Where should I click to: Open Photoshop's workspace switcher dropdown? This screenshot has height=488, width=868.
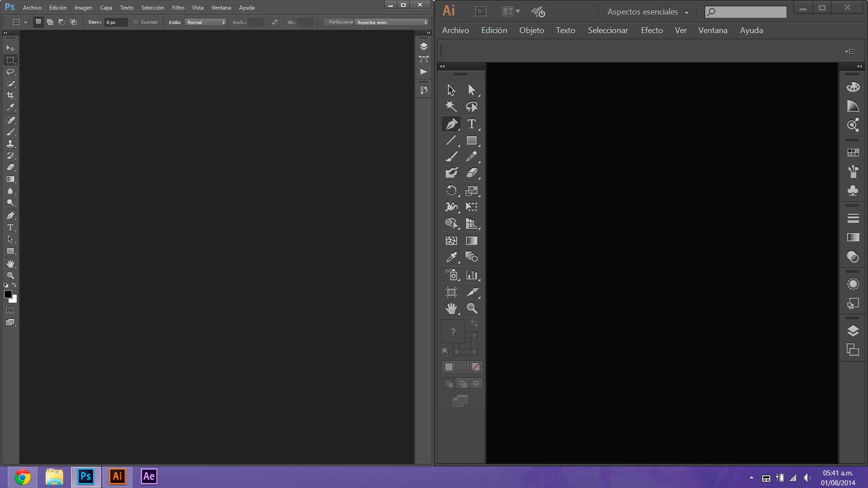click(392, 22)
